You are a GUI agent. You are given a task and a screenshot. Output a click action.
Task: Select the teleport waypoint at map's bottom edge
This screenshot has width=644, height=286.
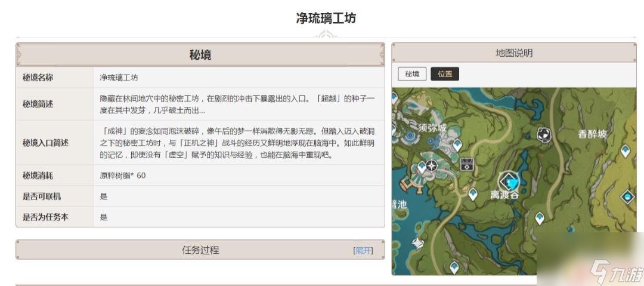[454, 267]
